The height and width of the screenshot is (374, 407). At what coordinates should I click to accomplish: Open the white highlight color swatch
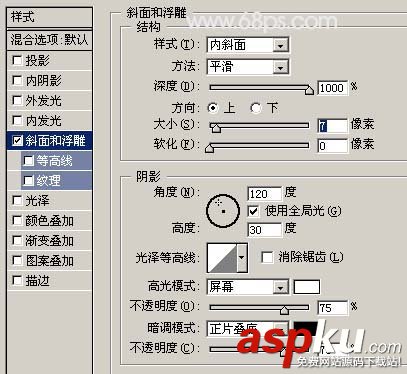tap(307, 287)
